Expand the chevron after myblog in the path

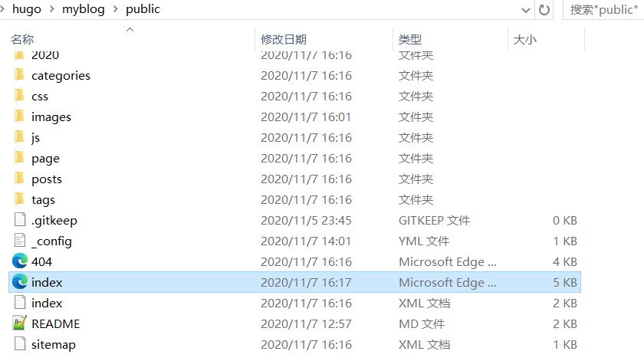116,9
